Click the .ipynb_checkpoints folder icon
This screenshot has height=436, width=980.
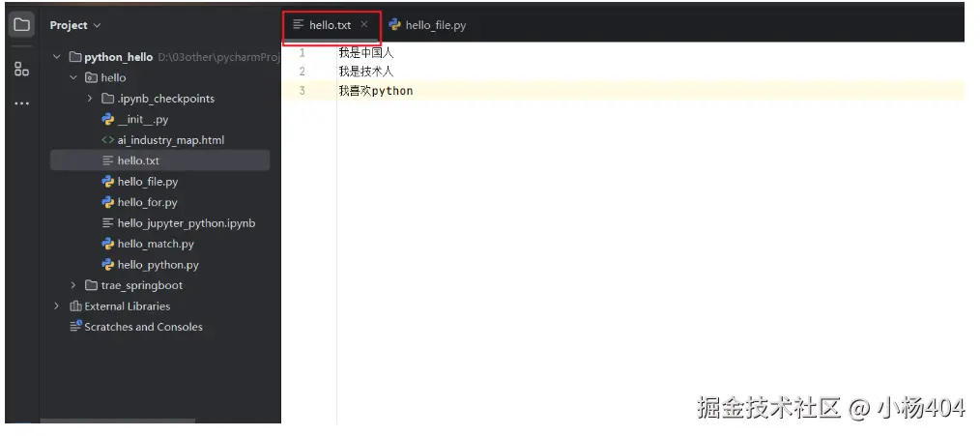tap(107, 99)
